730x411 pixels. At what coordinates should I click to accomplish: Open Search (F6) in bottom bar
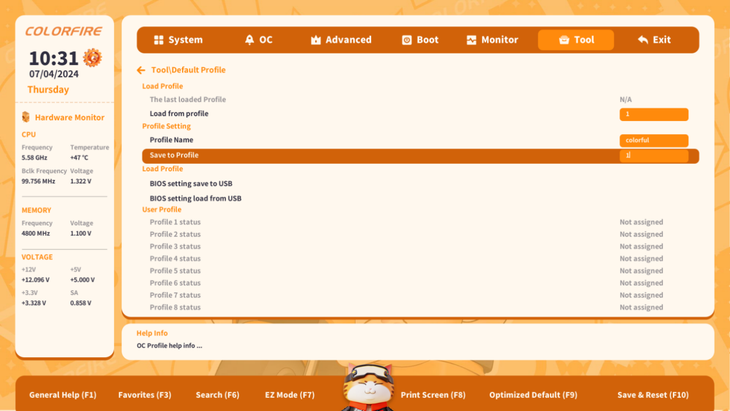click(217, 395)
